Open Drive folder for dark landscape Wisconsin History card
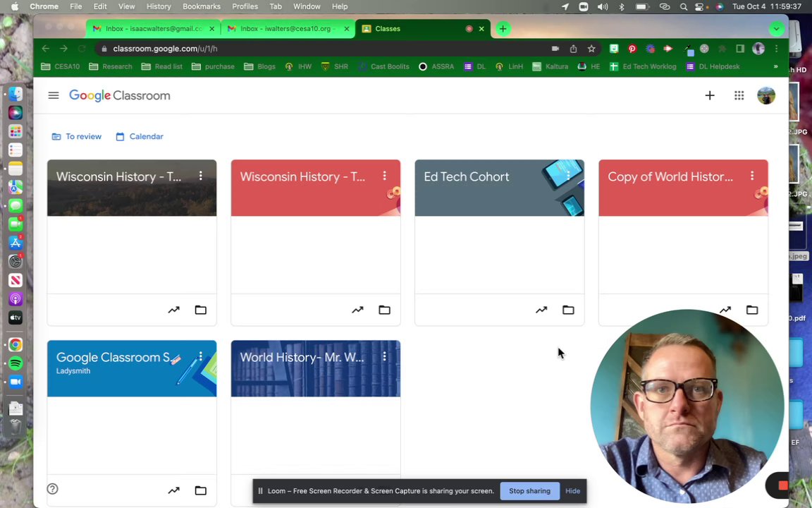Viewport: 812px width, 508px height. 200,310
